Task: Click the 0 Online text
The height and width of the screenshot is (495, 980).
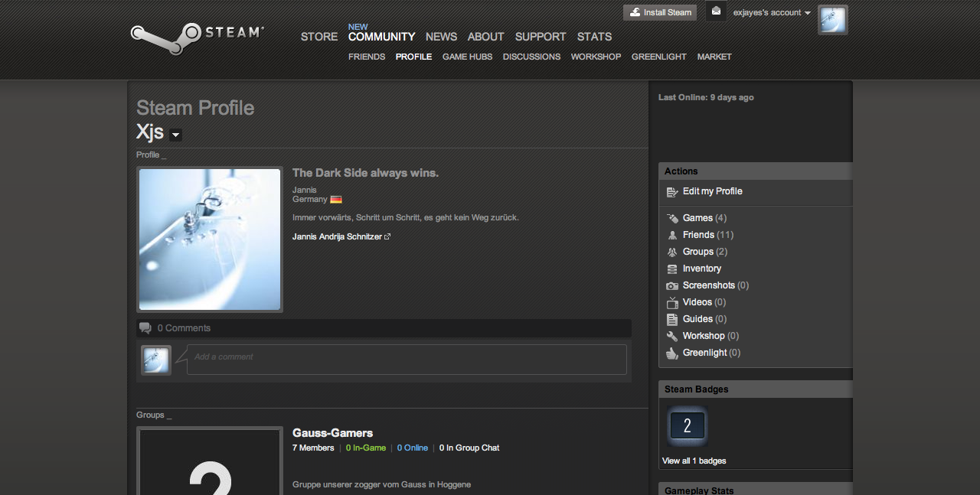Action: (413, 448)
